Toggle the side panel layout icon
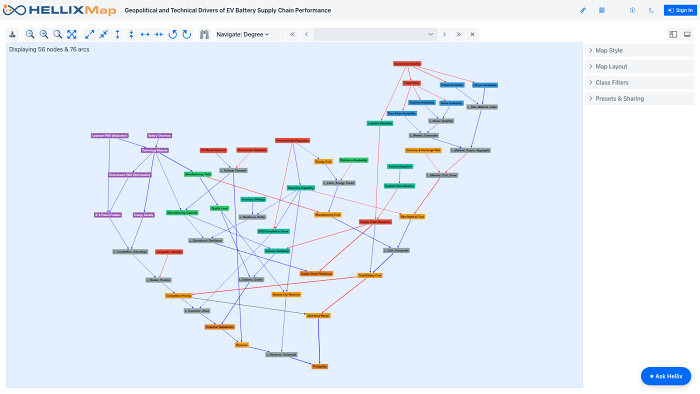Image resolution: width=700 pixels, height=394 pixels. coord(673,34)
